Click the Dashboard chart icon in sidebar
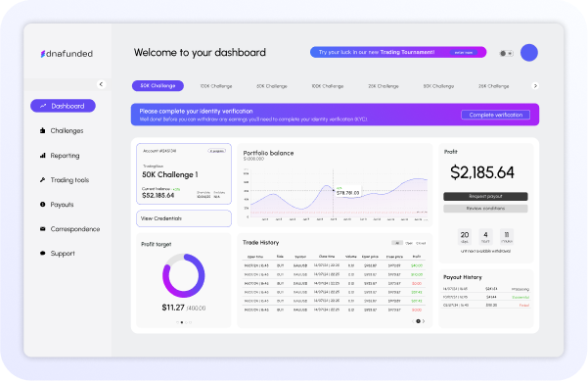Screen dimensions: 588x381 coord(43,106)
